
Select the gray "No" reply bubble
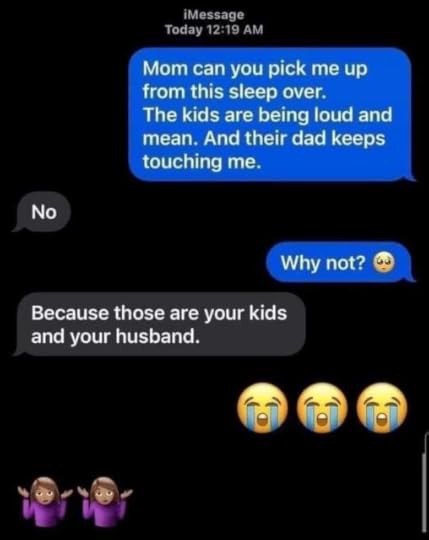click(43, 212)
